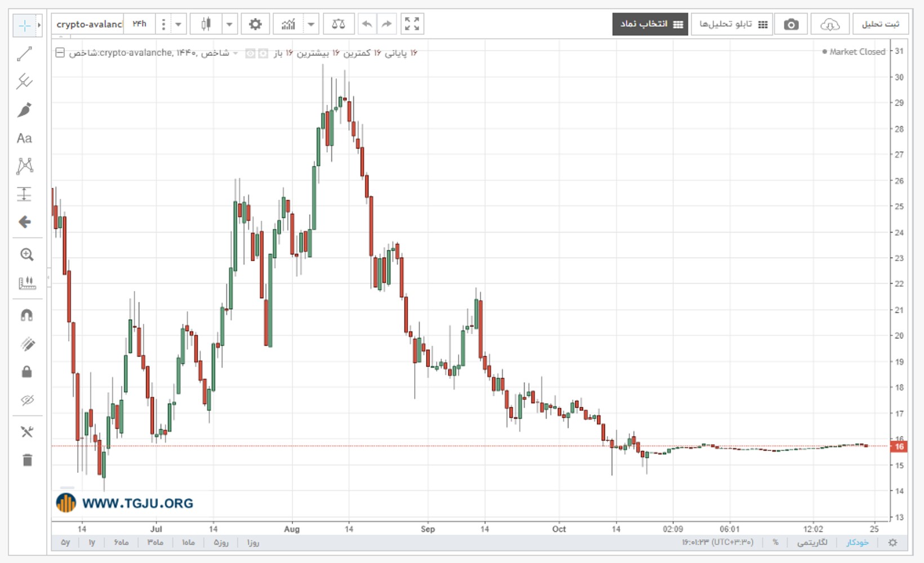Click the compare symbols scale icon
Image resolution: width=924 pixels, height=563 pixels.
(x=338, y=24)
